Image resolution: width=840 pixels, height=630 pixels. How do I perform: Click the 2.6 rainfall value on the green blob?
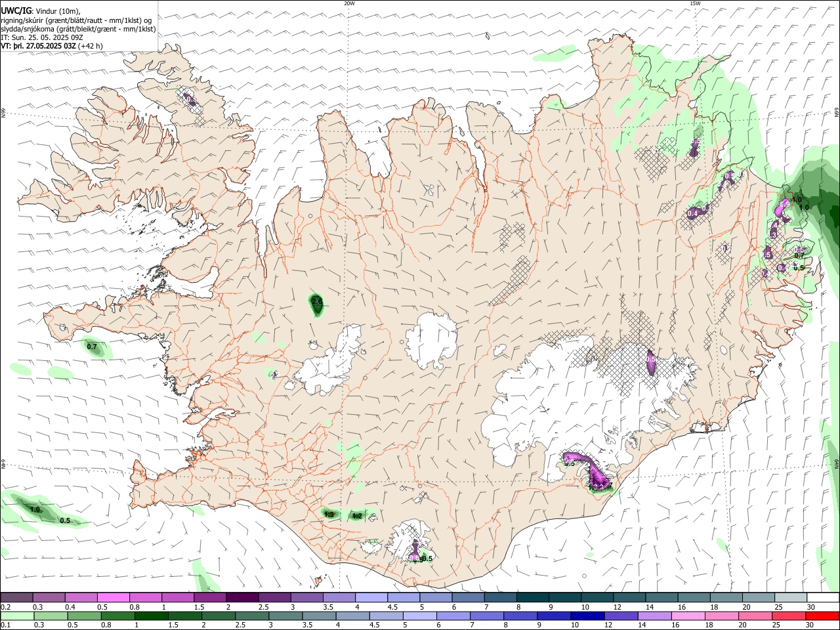pyautogui.click(x=317, y=302)
